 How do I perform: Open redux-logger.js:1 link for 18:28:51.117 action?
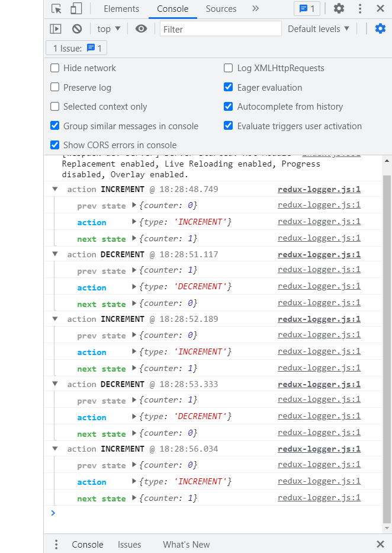pos(319,255)
